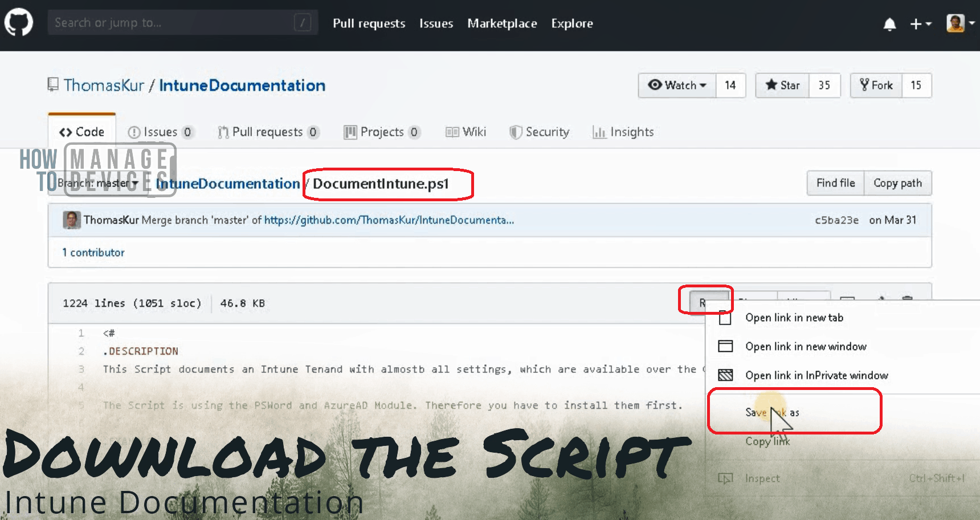Click the Find file button
Viewport: 980px width, 520px height.
[836, 183]
